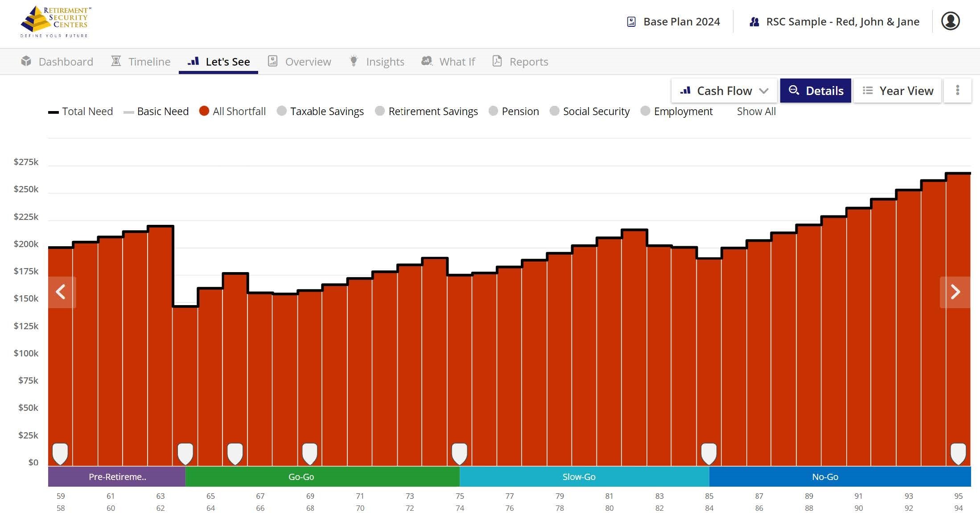The width and height of the screenshot is (980, 513).
Task: Click the household people icon beside RSC Sample
Action: click(754, 22)
